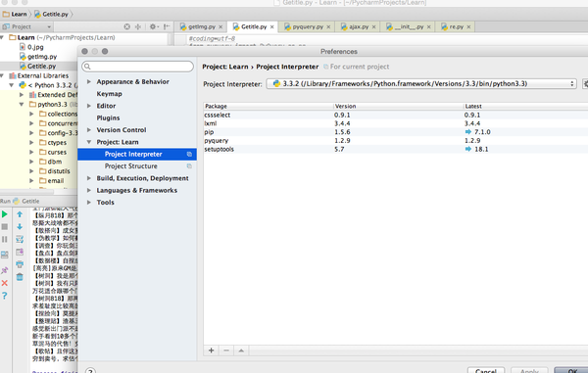The width and height of the screenshot is (588, 373).
Task: Click the up arrow in run toolbar
Action: point(20,214)
